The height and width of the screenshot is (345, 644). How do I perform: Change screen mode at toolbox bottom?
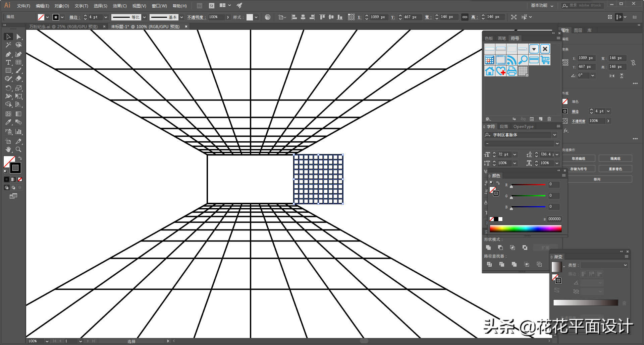[13, 196]
